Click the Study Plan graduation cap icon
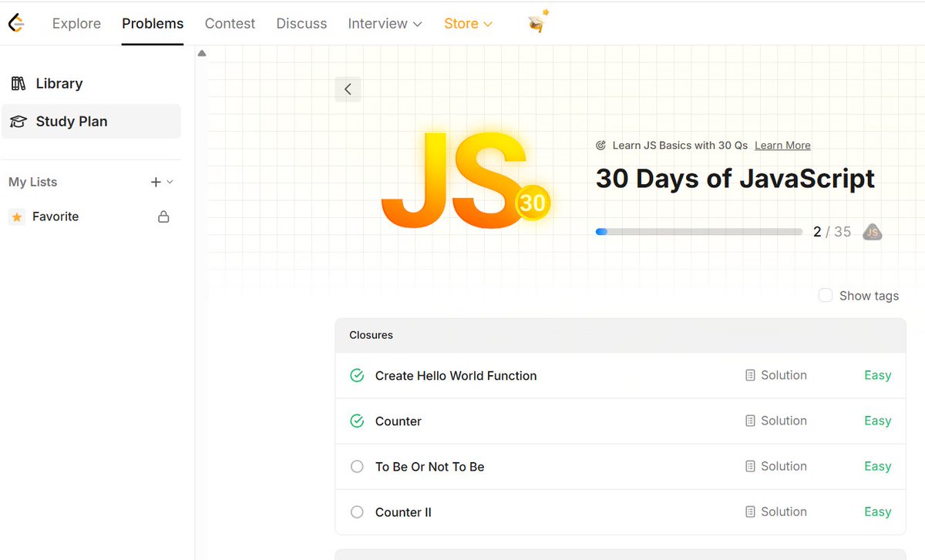Screen dimensions: 925x560 pos(18,121)
